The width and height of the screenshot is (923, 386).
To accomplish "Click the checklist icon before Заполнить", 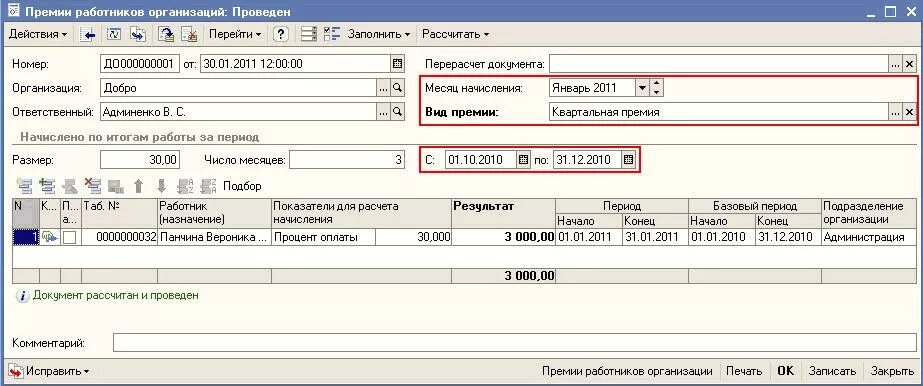I will 333,34.
